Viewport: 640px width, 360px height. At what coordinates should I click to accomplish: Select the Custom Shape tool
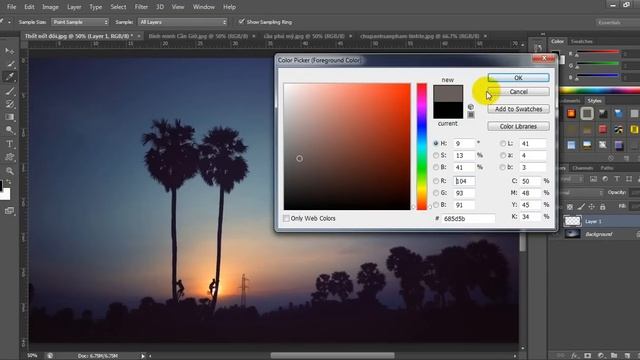tap(9, 157)
